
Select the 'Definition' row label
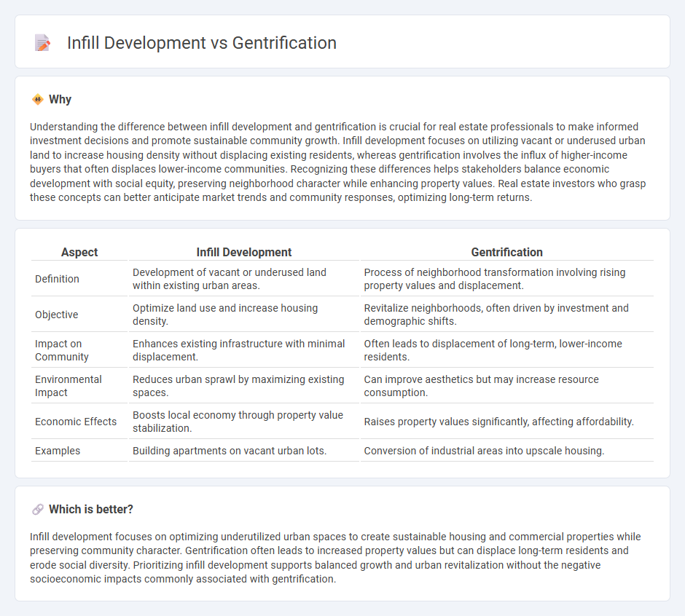click(x=58, y=279)
